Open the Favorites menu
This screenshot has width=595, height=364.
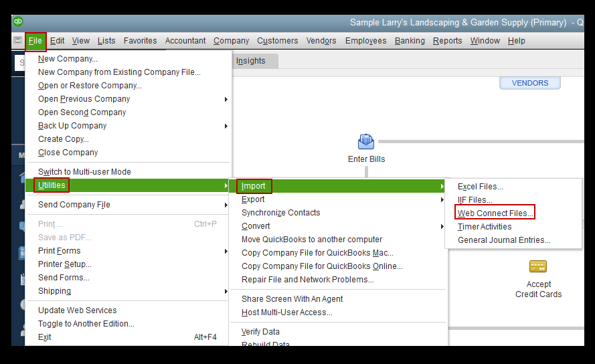tap(140, 41)
